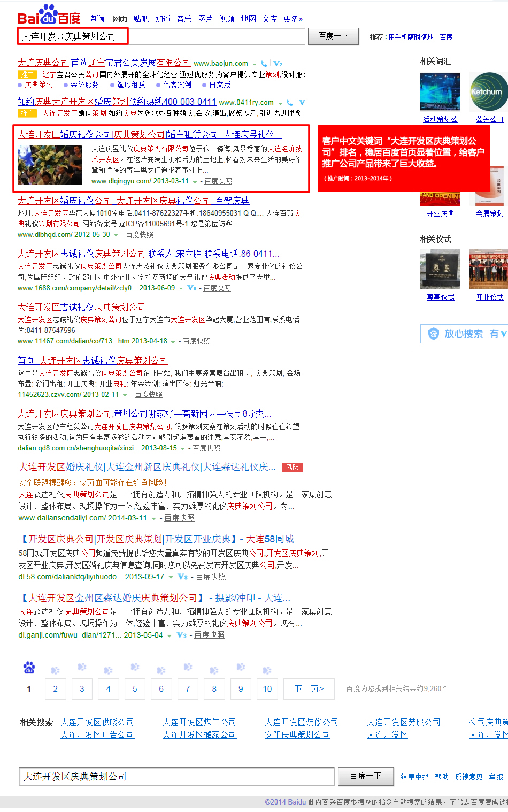Open the 大连开发区志诚礼仪庆典策划公司 result title on 11467.com

[82, 307]
